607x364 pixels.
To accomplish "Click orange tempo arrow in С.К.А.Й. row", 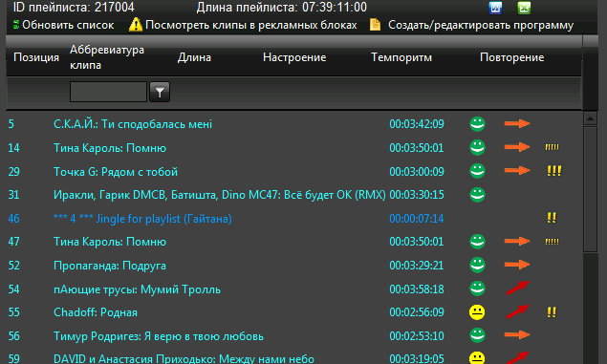I will 517,124.
